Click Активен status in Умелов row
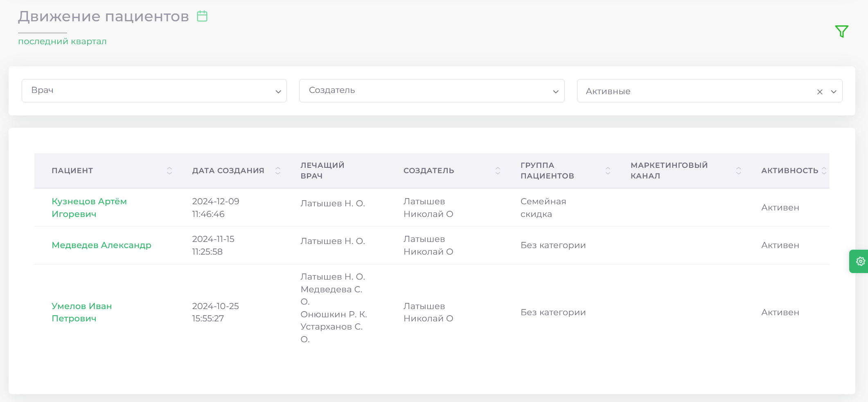This screenshot has width=868, height=402. (780, 312)
